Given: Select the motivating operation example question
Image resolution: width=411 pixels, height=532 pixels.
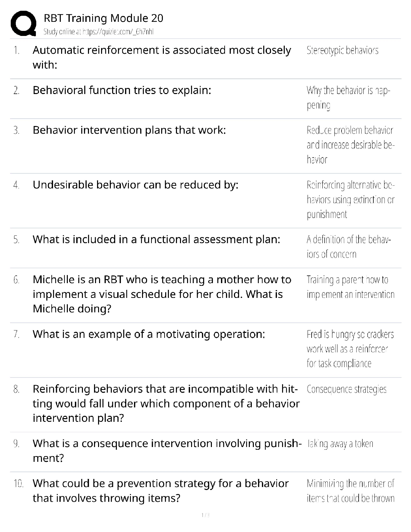Looking at the screenshot, I should pyautogui.click(x=149, y=334).
